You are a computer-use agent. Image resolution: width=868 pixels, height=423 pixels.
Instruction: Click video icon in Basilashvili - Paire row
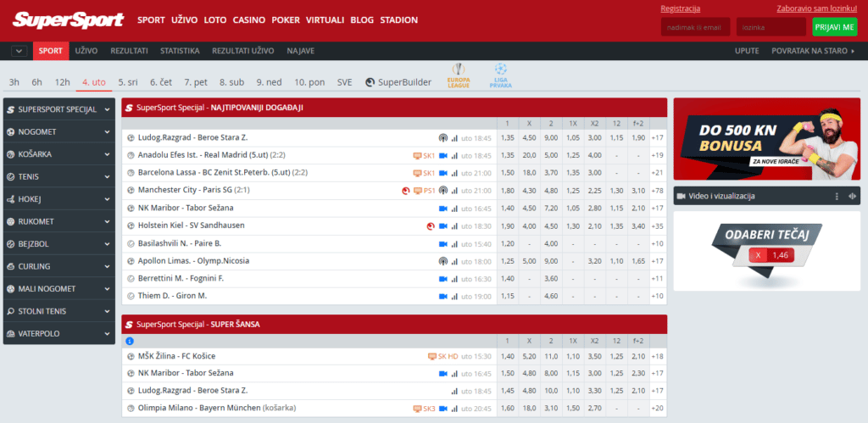[442, 243]
